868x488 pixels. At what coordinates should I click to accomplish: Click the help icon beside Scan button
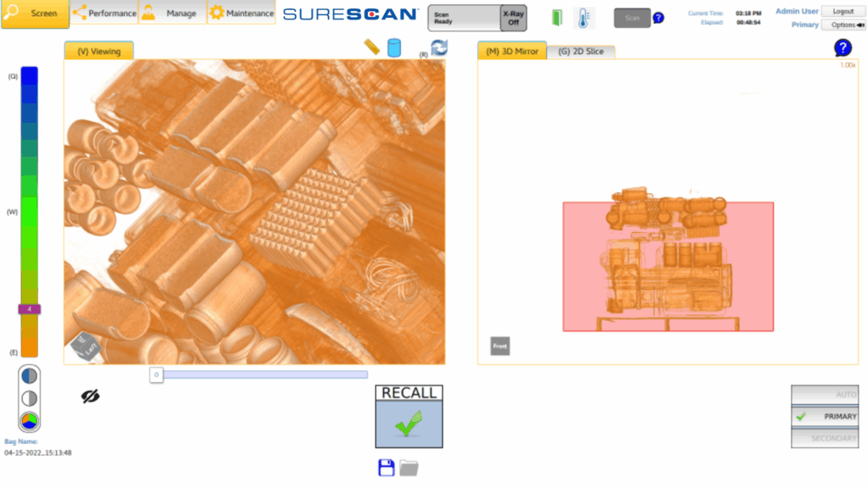tap(658, 18)
